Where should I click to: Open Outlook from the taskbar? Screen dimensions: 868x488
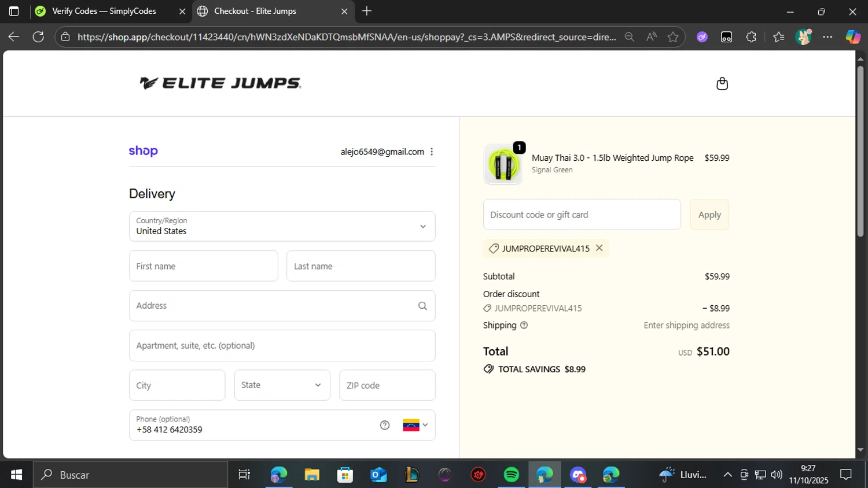pyautogui.click(x=378, y=475)
